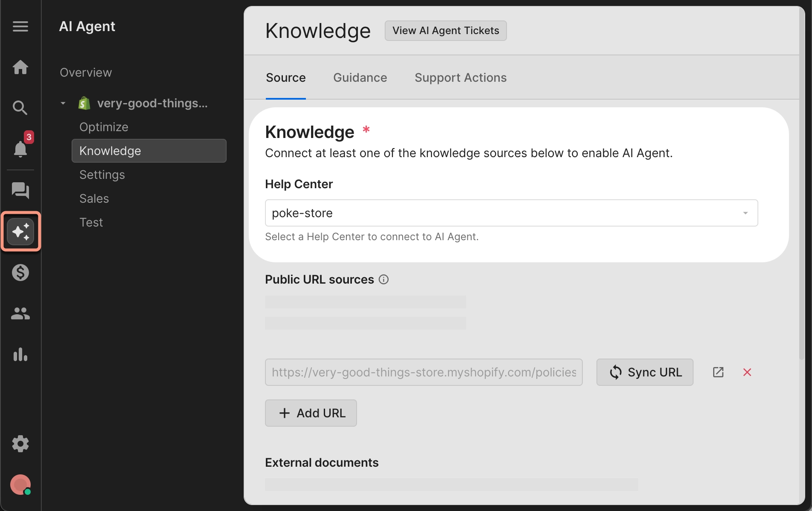The width and height of the screenshot is (812, 511).
Task: Open billing via the dollar icon
Action: [x=20, y=273]
